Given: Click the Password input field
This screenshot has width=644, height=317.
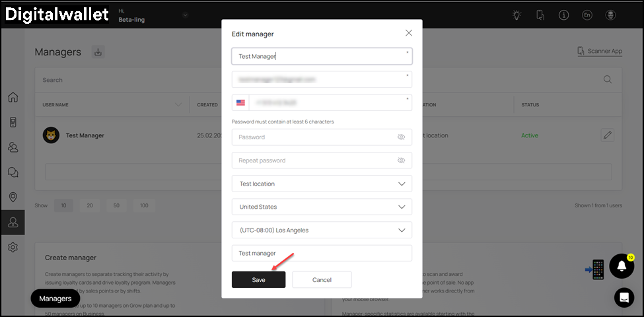Looking at the screenshot, I should (314, 137).
